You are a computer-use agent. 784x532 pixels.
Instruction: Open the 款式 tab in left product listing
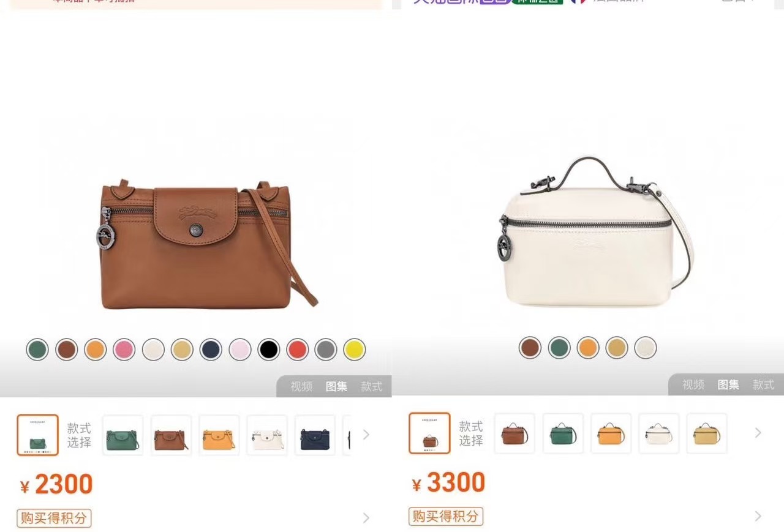click(x=371, y=386)
